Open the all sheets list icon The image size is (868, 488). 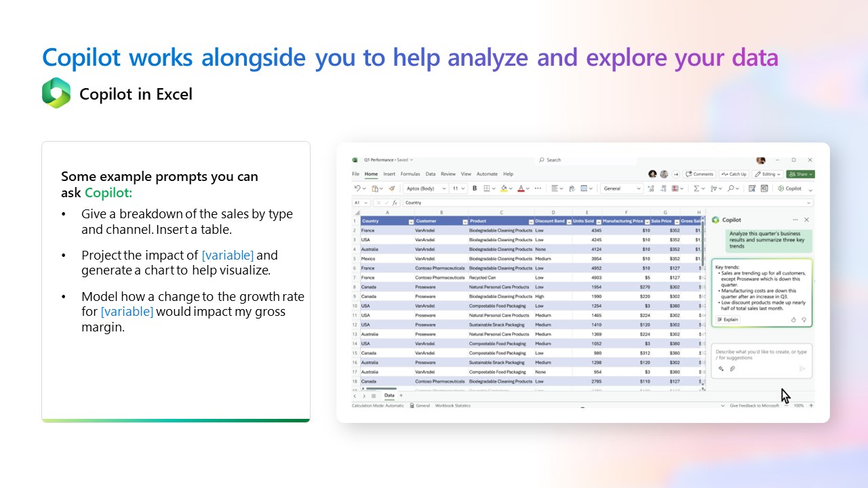(373, 395)
